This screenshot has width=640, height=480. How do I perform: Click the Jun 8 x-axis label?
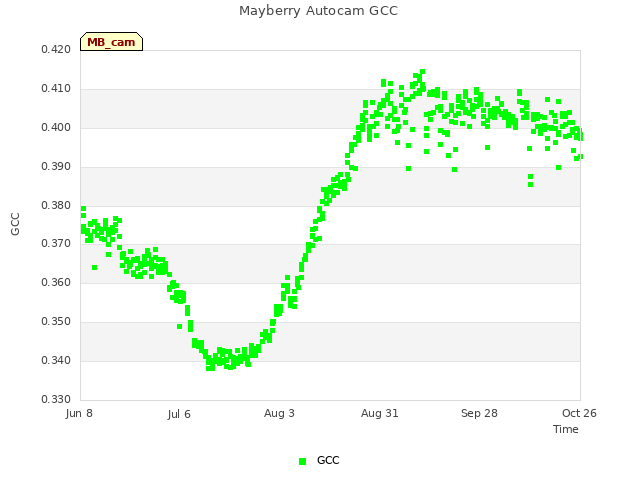79,413
